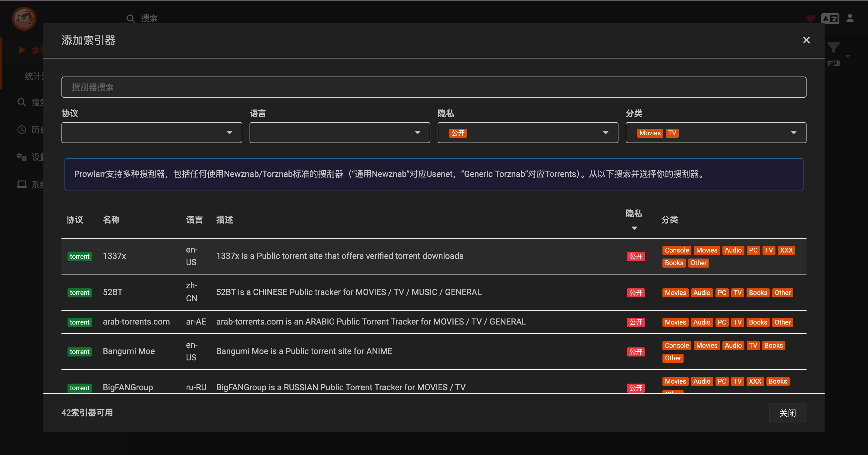Viewport: 868px width, 455px height.
Task: Click the sidebar settings gears icon
Action: (x=22, y=157)
